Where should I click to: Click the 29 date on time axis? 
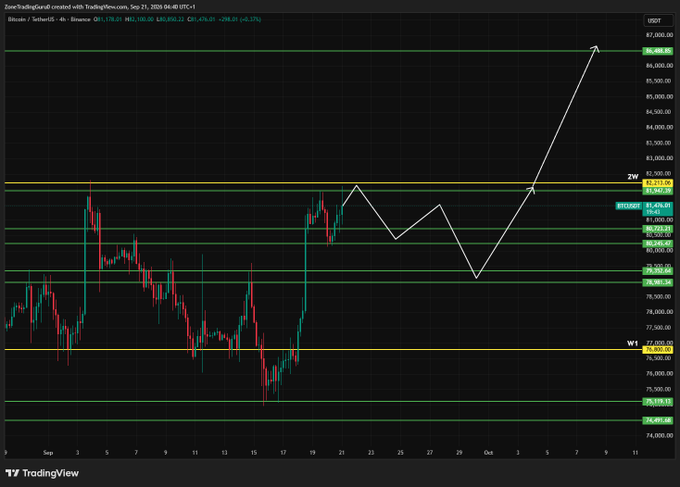click(459, 453)
